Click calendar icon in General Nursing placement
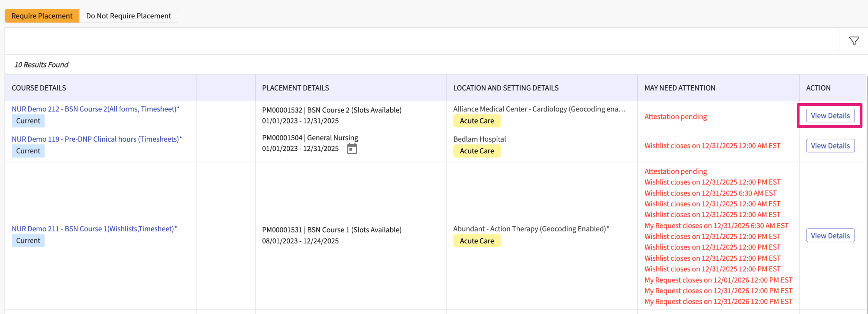 pos(352,149)
